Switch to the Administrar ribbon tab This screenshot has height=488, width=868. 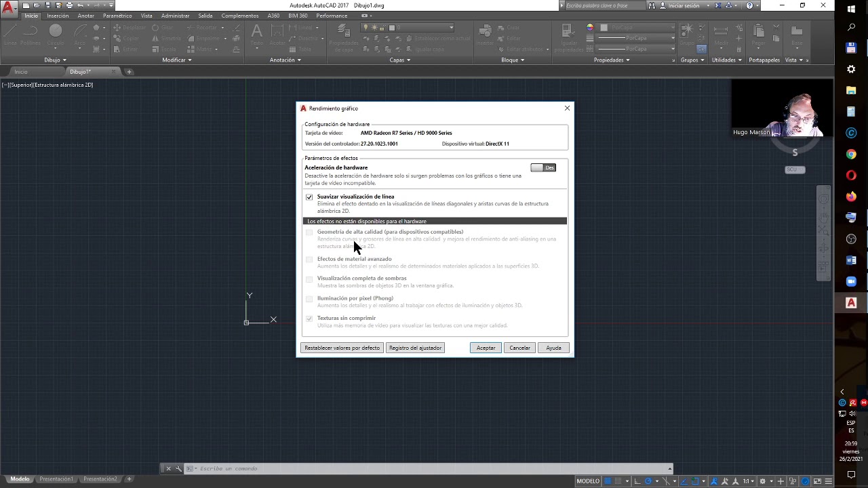[176, 16]
